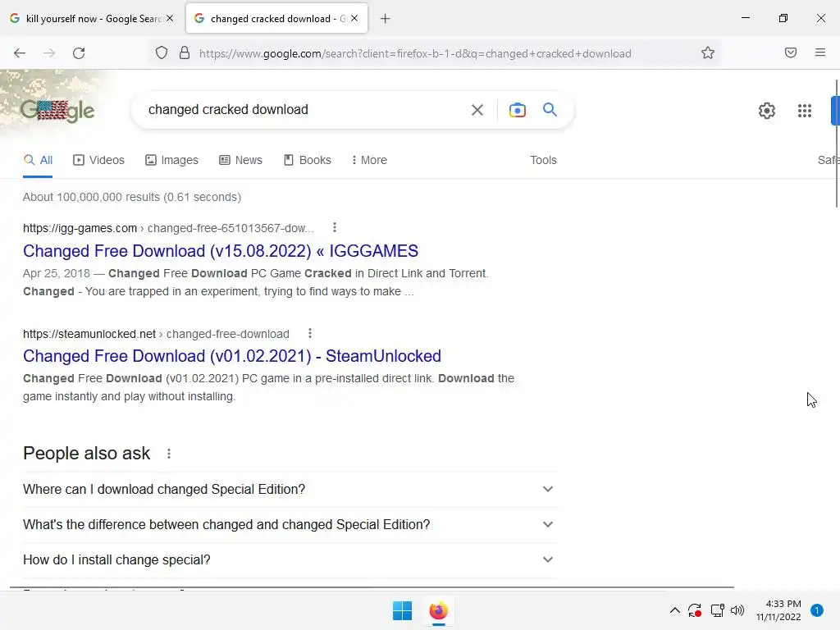Open the Firefox hamburger menu
Image resolution: width=840 pixels, height=630 pixels.
pyautogui.click(x=820, y=52)
